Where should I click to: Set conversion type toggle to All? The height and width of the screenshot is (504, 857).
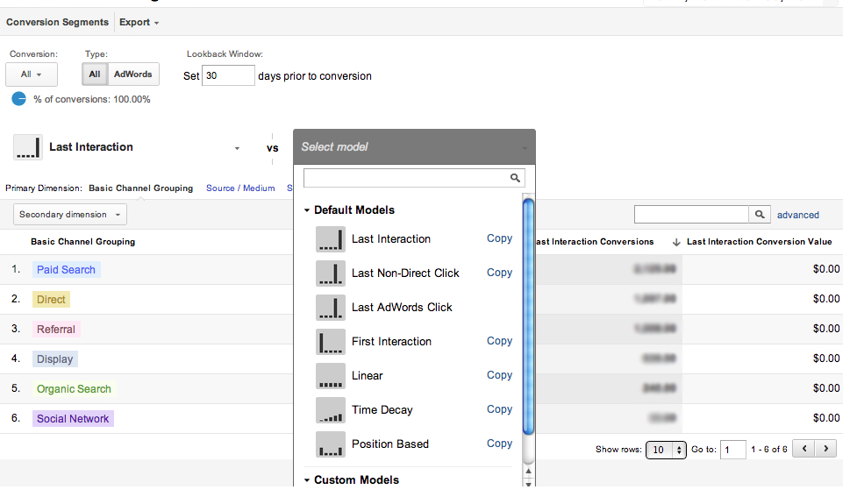click(x=95, y=75)
